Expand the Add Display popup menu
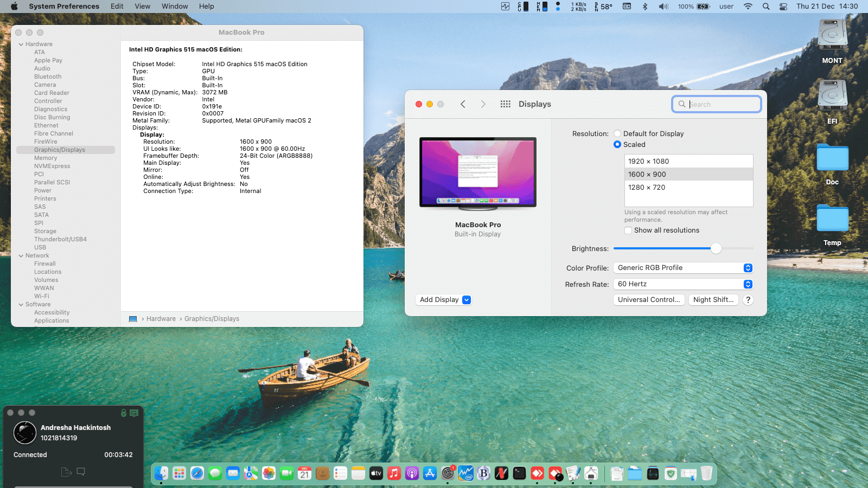This screenshot has width=868, height=488. (467, 299)
